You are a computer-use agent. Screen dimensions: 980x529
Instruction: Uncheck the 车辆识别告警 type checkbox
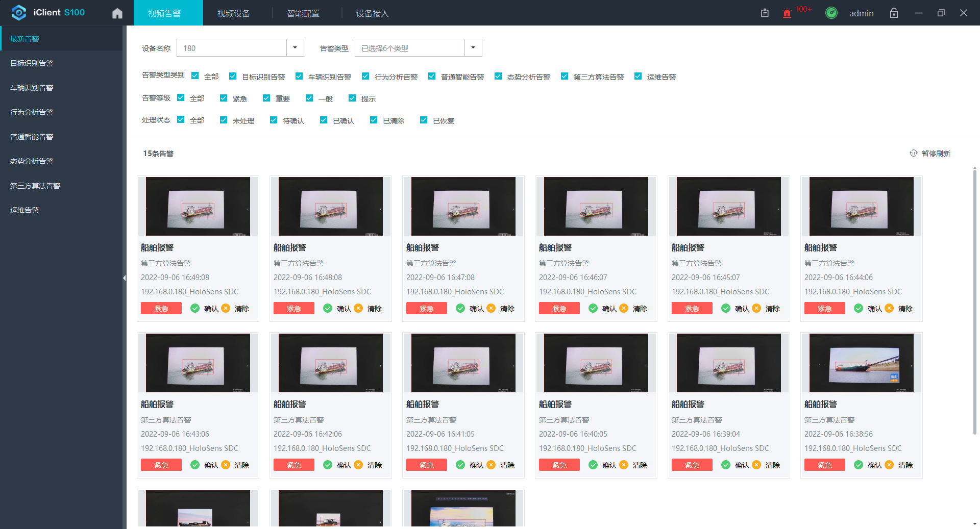click(299, 77)
